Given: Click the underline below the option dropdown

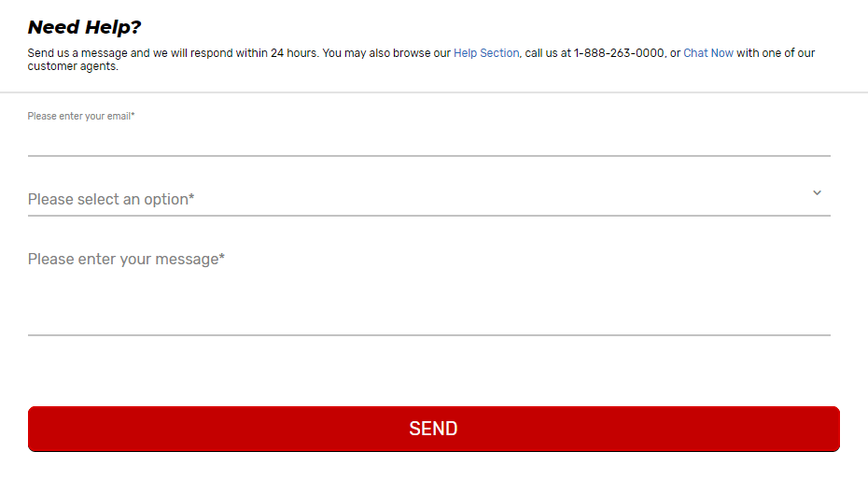Looking at the screenshot, I should [428, 216].
